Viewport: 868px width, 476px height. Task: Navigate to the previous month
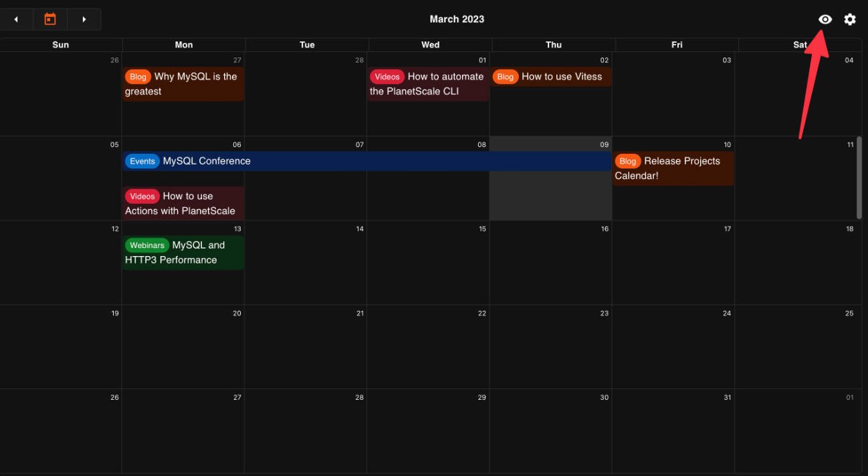coord(16,19)
